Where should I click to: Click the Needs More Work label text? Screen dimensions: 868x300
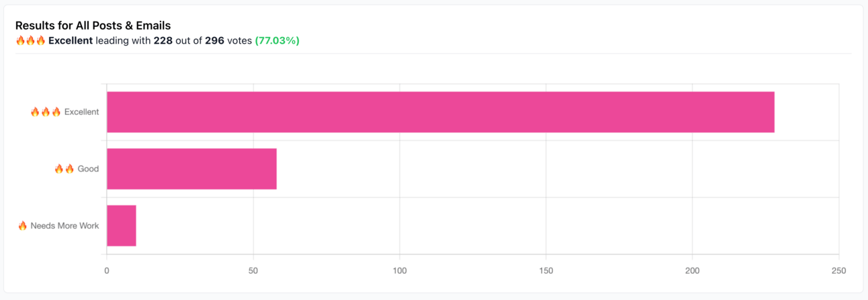coord(64,225)
